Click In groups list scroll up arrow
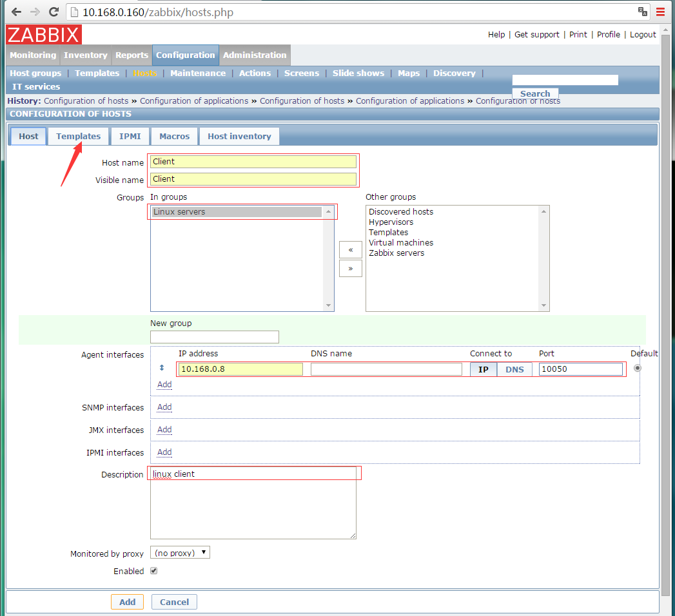675x616 pixels. [x=328, y=211]
